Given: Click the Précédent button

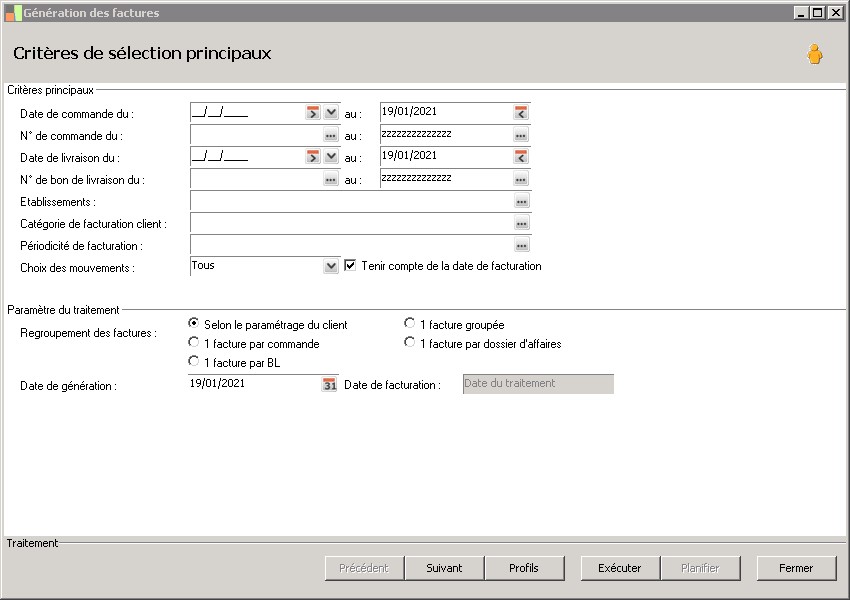Looking at the screenshot, I should [x=364, y=568].
